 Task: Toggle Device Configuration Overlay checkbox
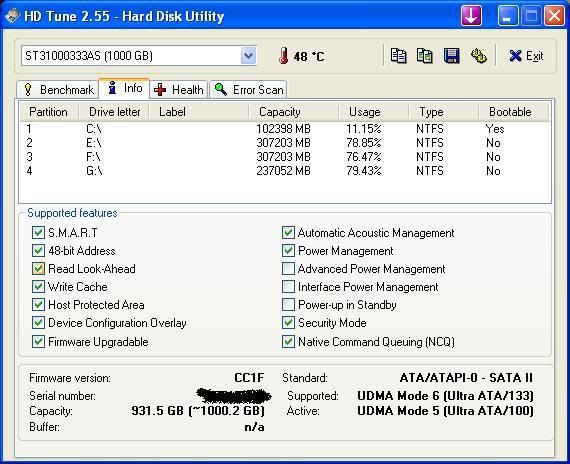tap(38, 323)
